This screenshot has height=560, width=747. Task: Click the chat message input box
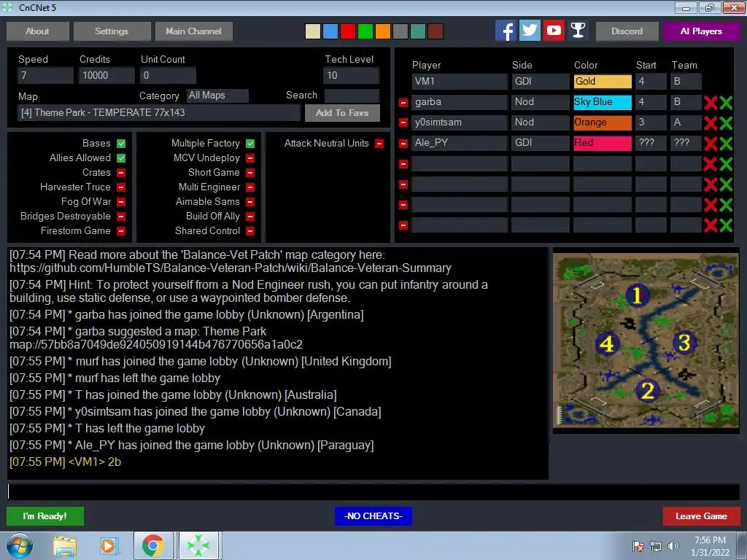(373, 492)
